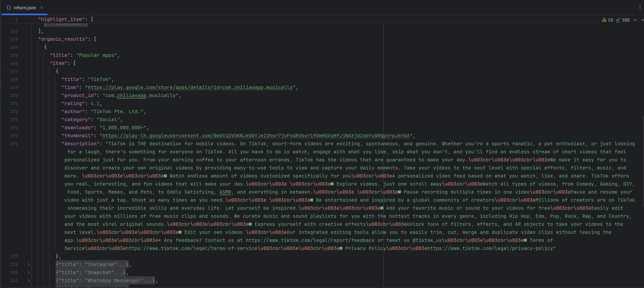Click the "description" key on line 176
The width and height of the screenshot is (644, 288).
[x=80, y=144]
